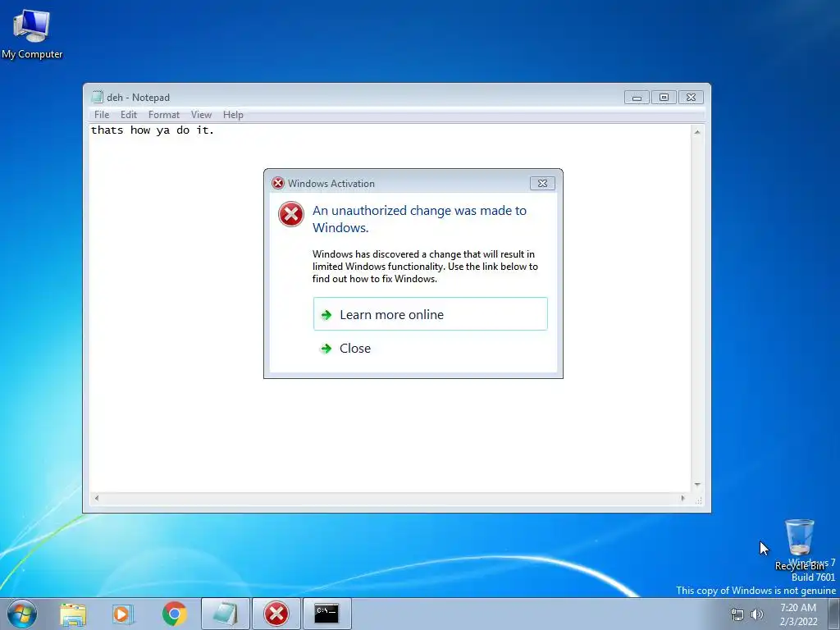Click Show desktop button at taskbar end
The height and width of the screenshot is (630, 840).
click(834, 614)
